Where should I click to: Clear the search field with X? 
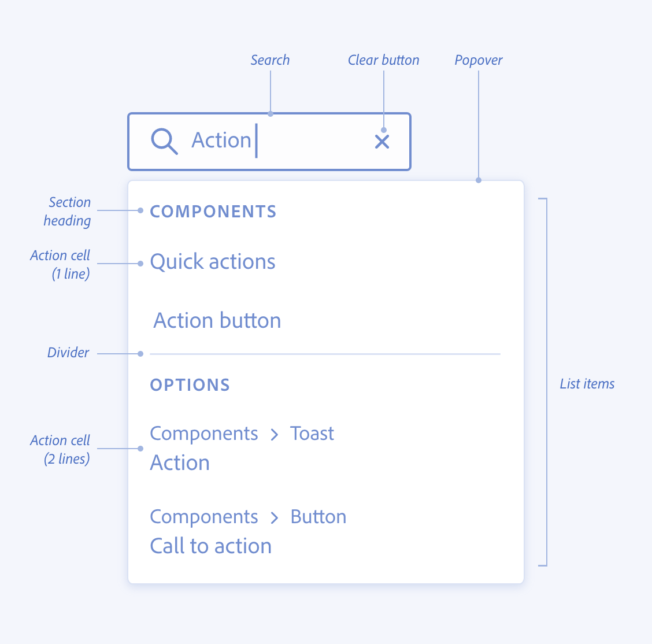pos(381,142)
